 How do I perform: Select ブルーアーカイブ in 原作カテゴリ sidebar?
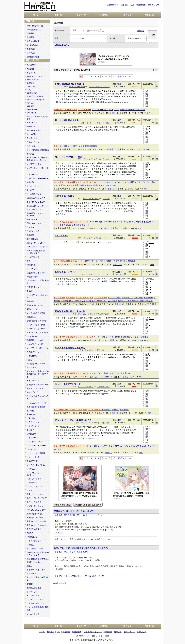pyautogui.click(x=34, y=479)
